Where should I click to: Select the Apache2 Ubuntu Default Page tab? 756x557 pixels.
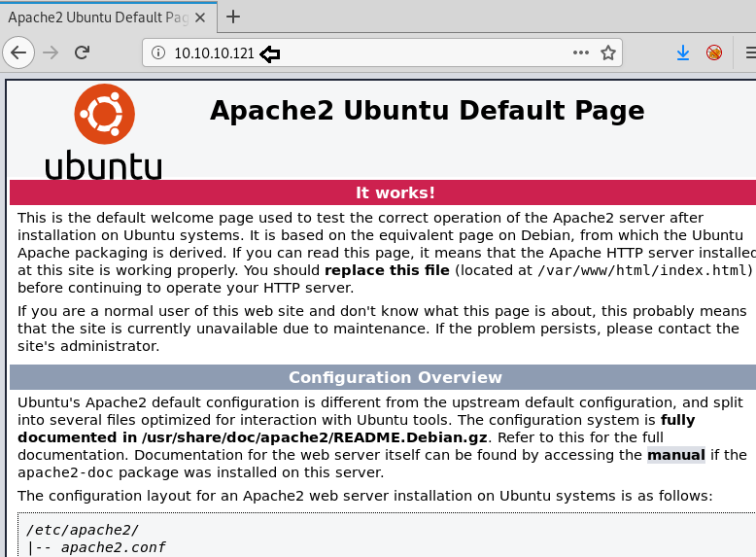(108, 17)
